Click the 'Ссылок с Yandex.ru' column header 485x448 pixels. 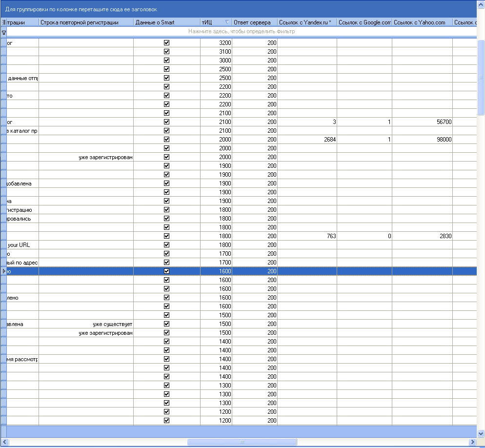(x=306, y=22)
